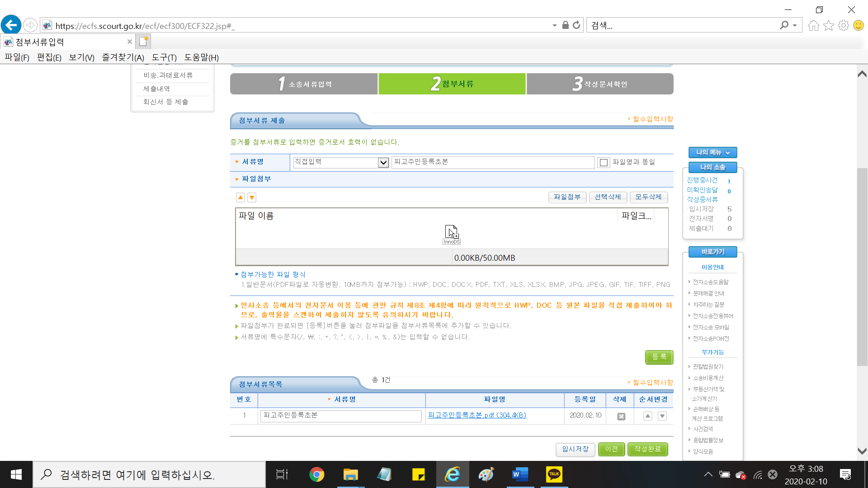868x488 pixels.
Task: Open the 피고주민등록초본.pdf file link
Action: [x=477, y=415]
